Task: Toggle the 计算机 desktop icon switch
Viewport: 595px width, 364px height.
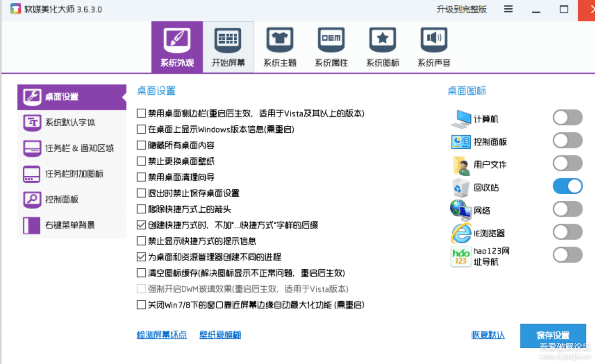Action: [568, 118]
